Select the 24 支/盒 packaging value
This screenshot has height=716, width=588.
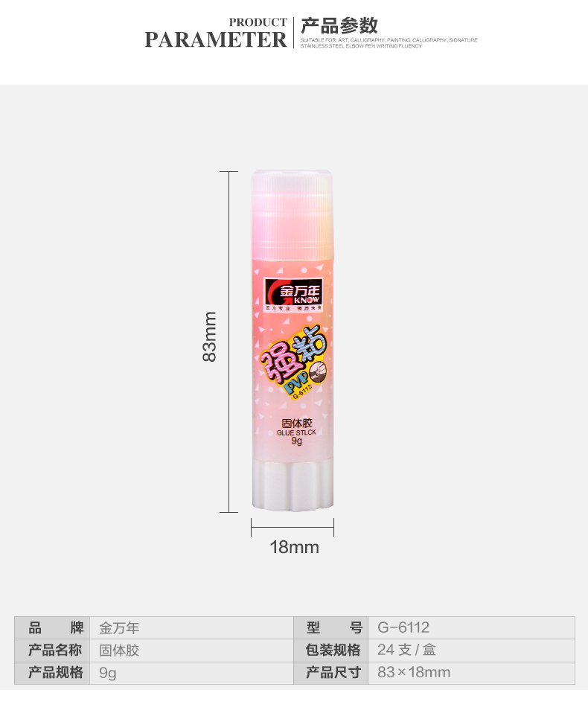[x=406, y=650]
